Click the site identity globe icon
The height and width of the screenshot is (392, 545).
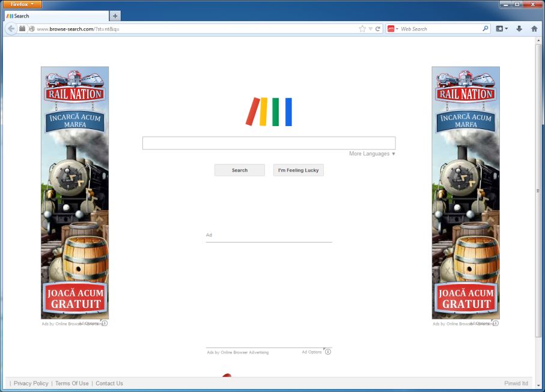(32, 29)
